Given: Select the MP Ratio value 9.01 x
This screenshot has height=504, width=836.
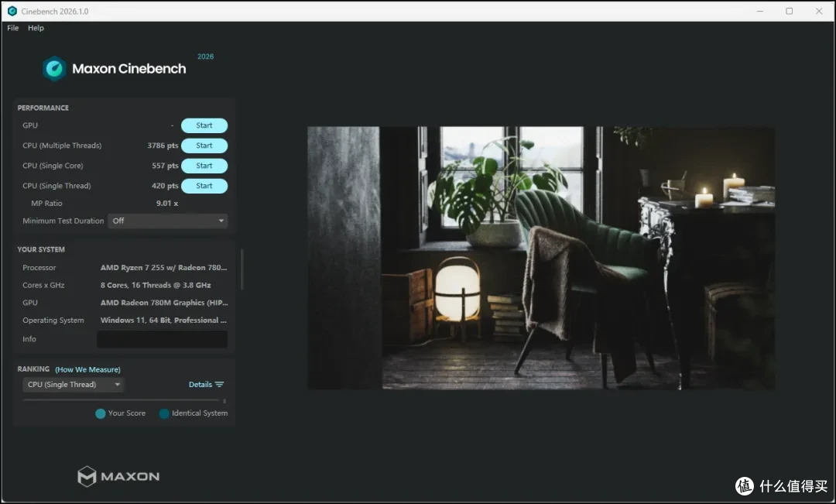Looking at the screenshot, I should coord(167,203).
